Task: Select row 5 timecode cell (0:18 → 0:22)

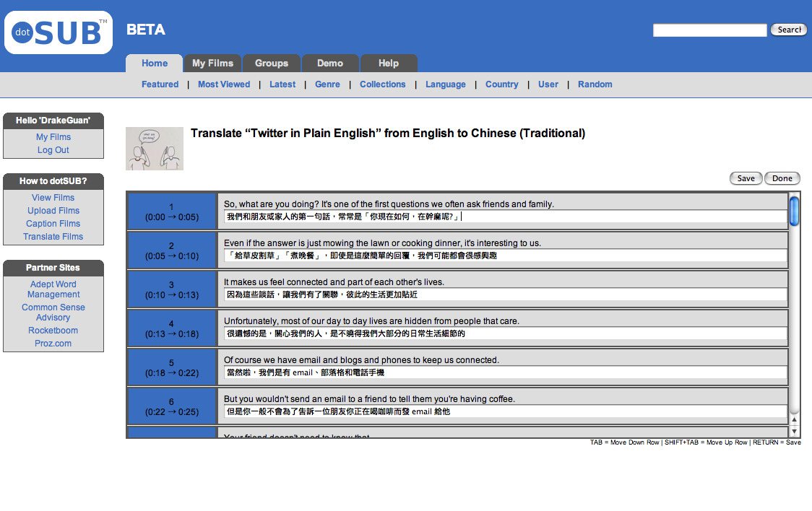Action: (171, 368)
